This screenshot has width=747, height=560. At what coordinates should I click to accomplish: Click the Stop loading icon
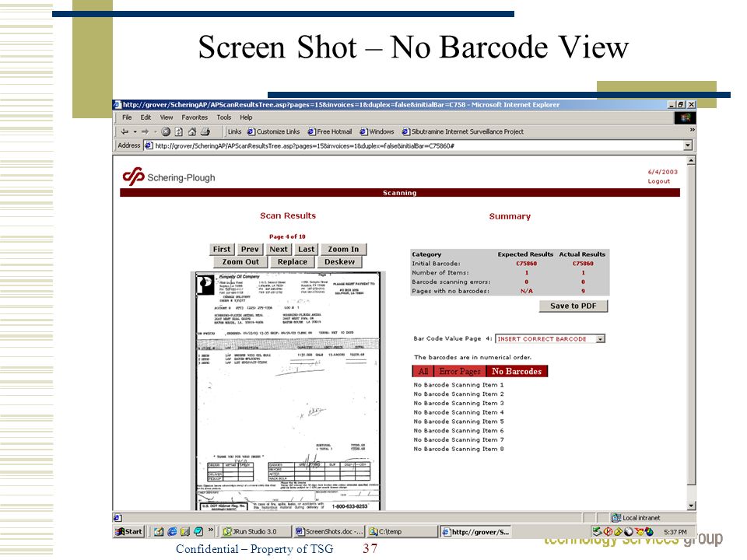click(165, 131)
